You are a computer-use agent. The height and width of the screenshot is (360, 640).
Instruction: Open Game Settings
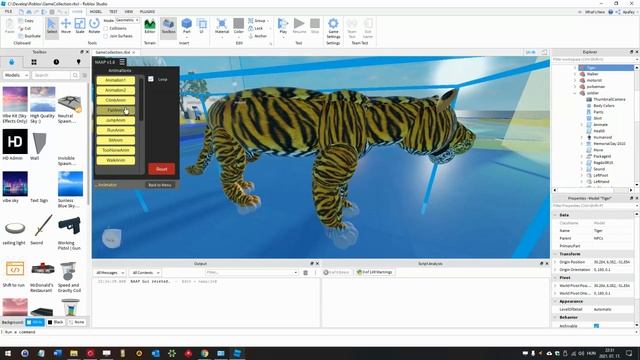click(x=333, y=28)
